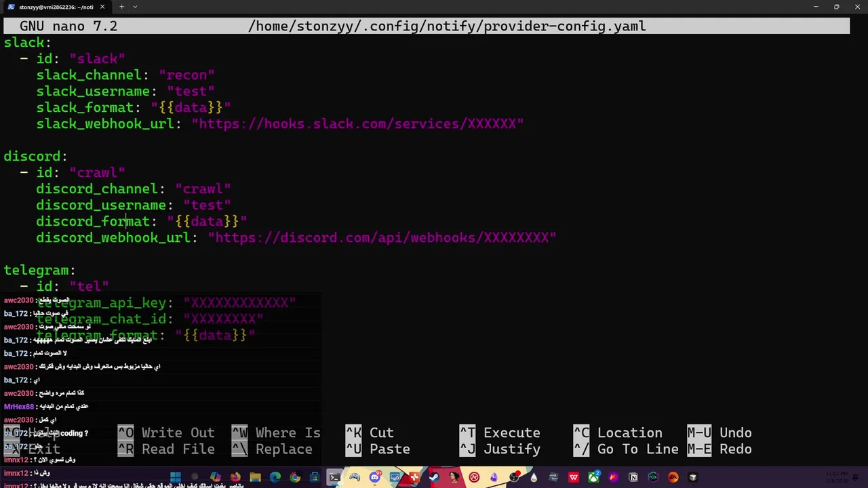Open the Xbox app from the taskbar
This screenshot has width=868, height=488.
pos(593,477)
